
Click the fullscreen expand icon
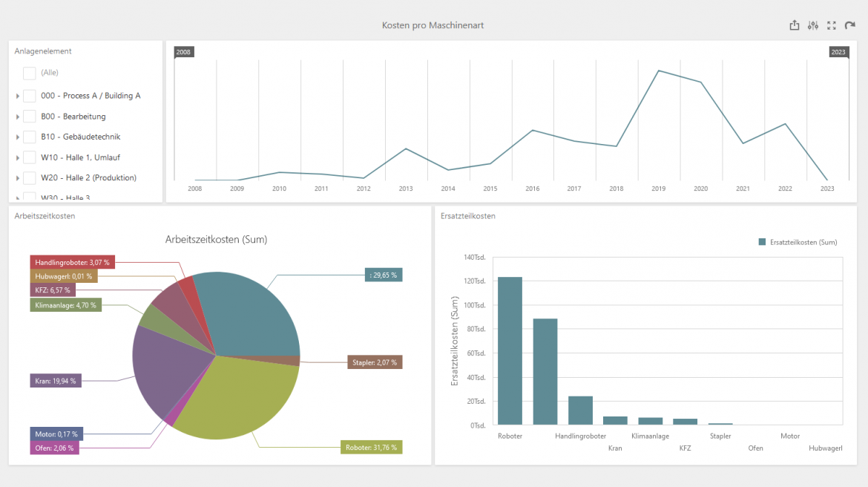coord(831,24)
